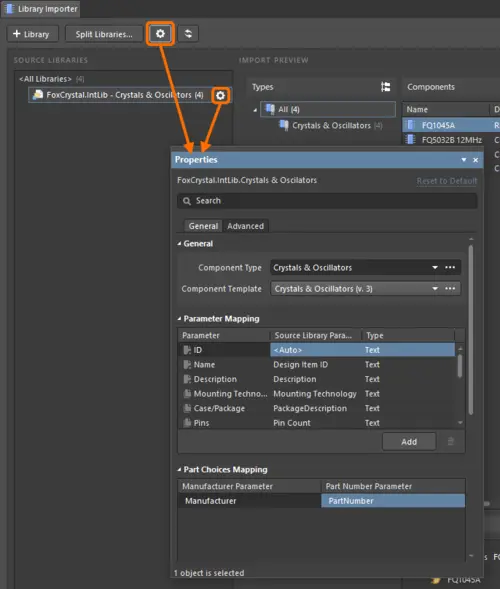Click the Reset to Default link
The width and height of the screenshot is (500, 589).
tap(447, 181)
